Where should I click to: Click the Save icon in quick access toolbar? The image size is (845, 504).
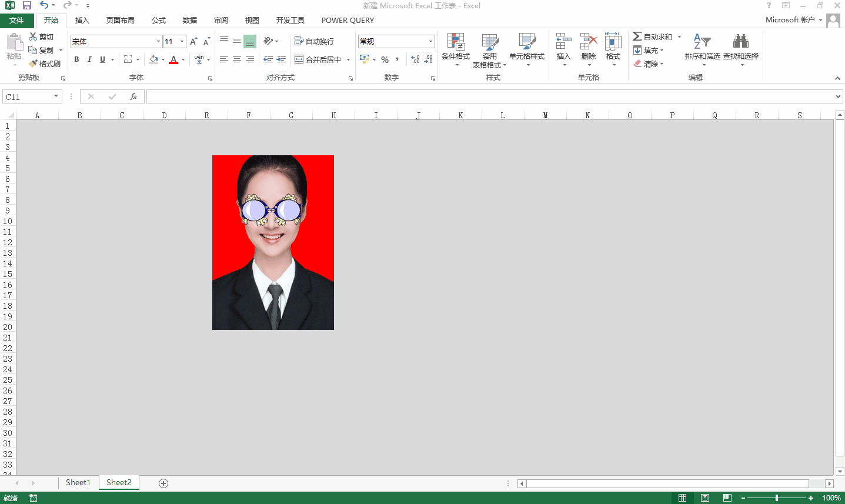[27, 5]
